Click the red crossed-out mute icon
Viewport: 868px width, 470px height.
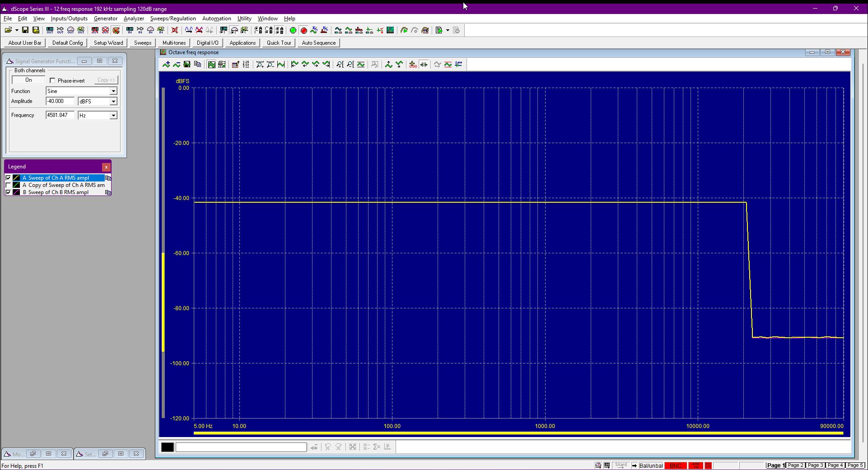pos(175,30)
